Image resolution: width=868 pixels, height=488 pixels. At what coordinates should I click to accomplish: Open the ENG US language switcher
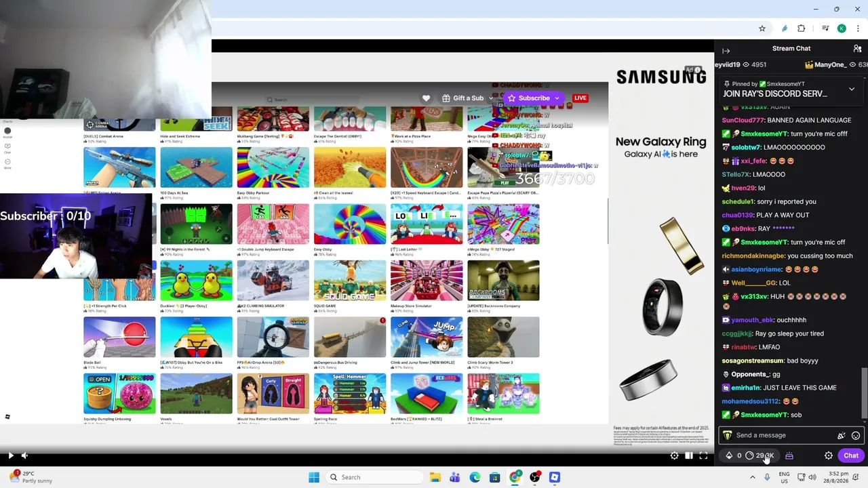(785, 477)
